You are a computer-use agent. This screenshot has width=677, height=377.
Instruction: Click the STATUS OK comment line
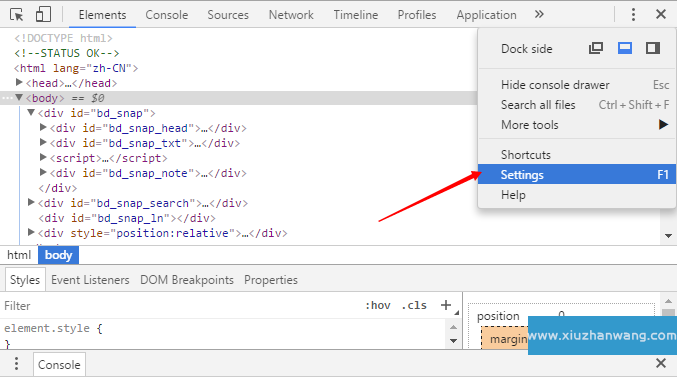point(66,53)
